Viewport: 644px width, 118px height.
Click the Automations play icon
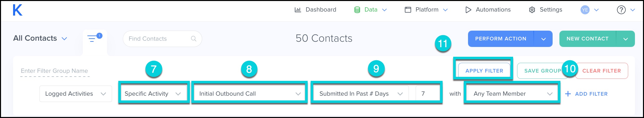(468, 10)
